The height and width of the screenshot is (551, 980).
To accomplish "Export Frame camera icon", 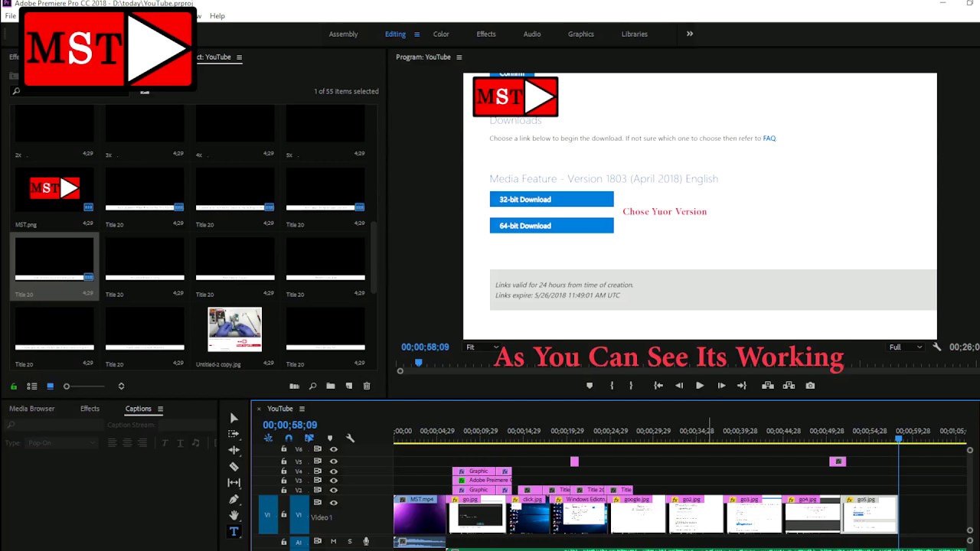I will click(x=810, y=386).
